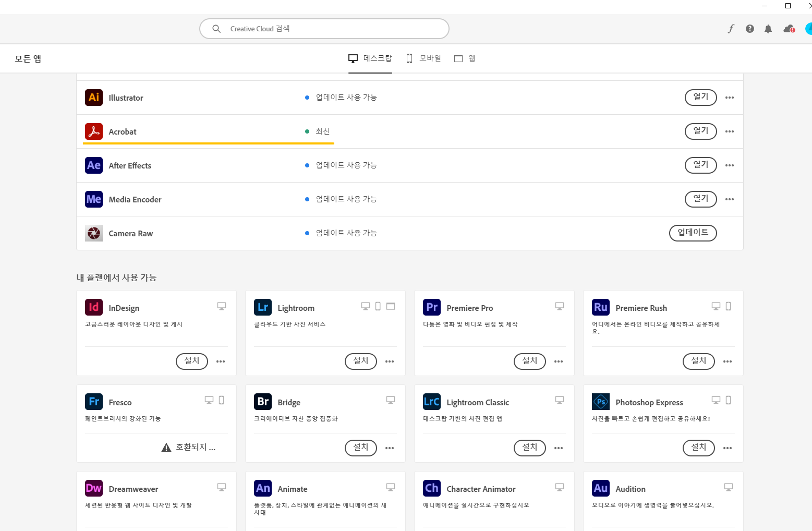Open Illustrator with its 열기 button
Image resolution: width=812 pixels, height=531 pixels.
(x=701, y=98)
